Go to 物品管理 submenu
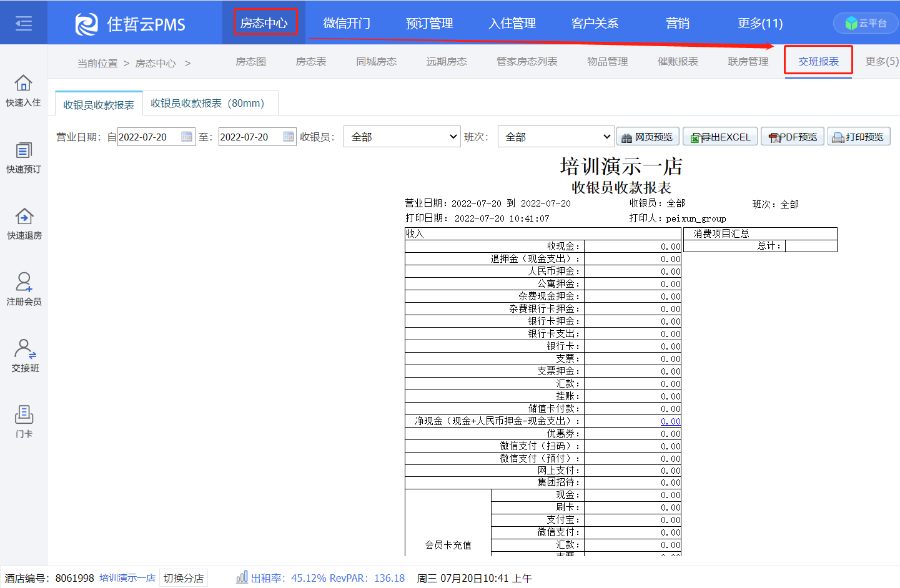This screenshot has height=588, width=900. point(607,61)
